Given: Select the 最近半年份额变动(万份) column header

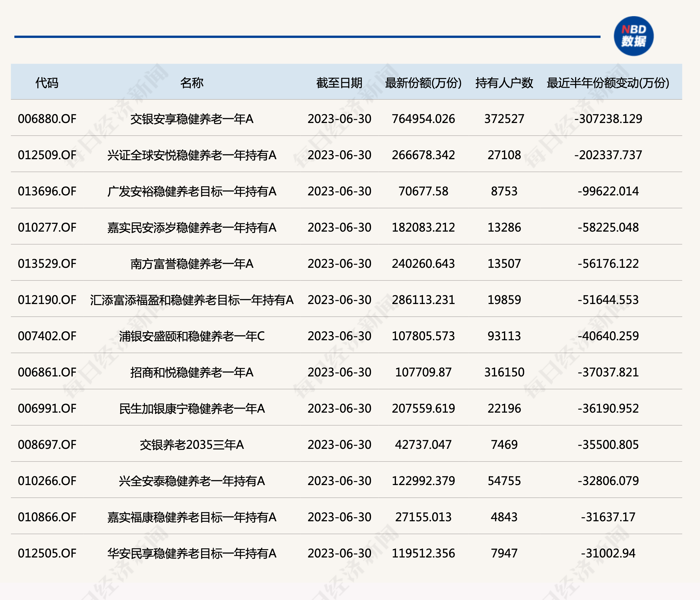Looking at the screenshot, I should (x=608, y=83).
